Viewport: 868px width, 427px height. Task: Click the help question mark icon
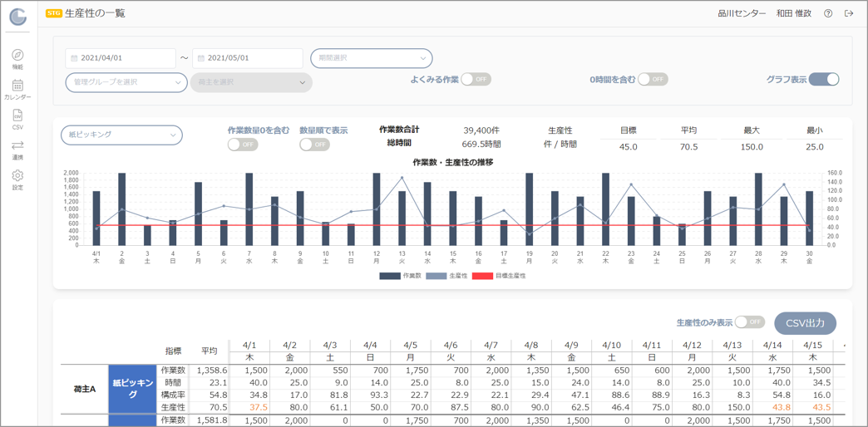(x=828, y=13)
